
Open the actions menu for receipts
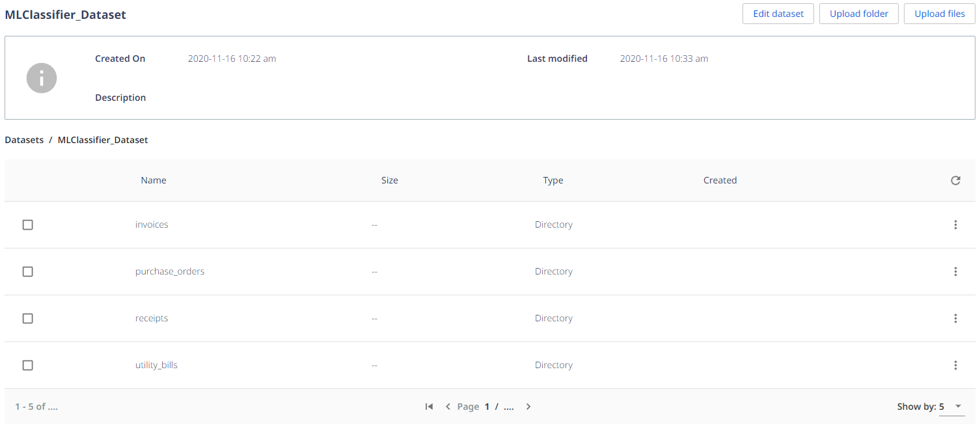pyautogui.click(x=955, y=318)
